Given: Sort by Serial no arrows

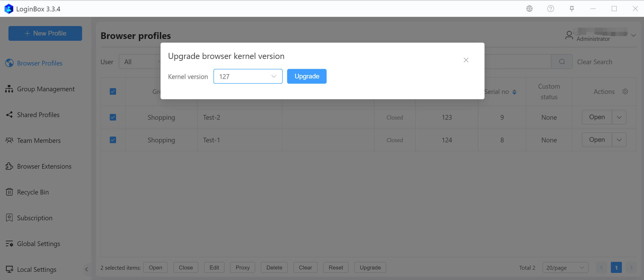Looking at the screenshot, I should 514,92.
